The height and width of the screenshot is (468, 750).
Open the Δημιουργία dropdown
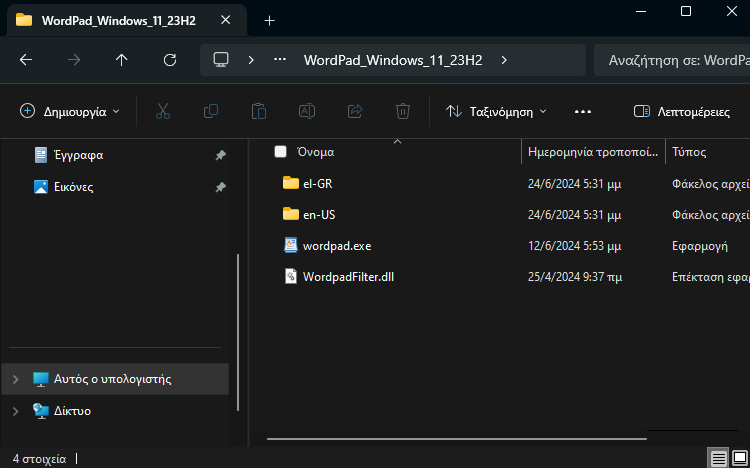point(70,111)
